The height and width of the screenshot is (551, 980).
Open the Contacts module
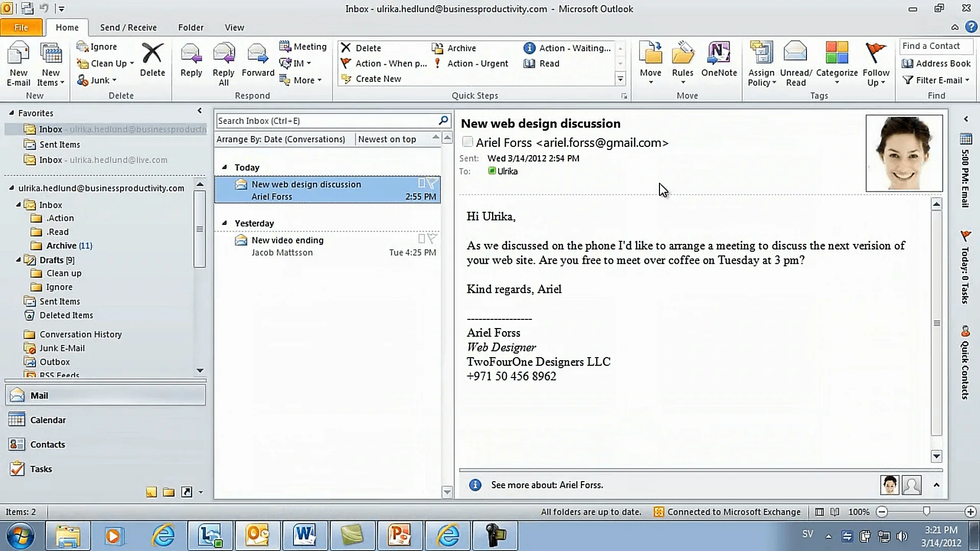[106, 444]
